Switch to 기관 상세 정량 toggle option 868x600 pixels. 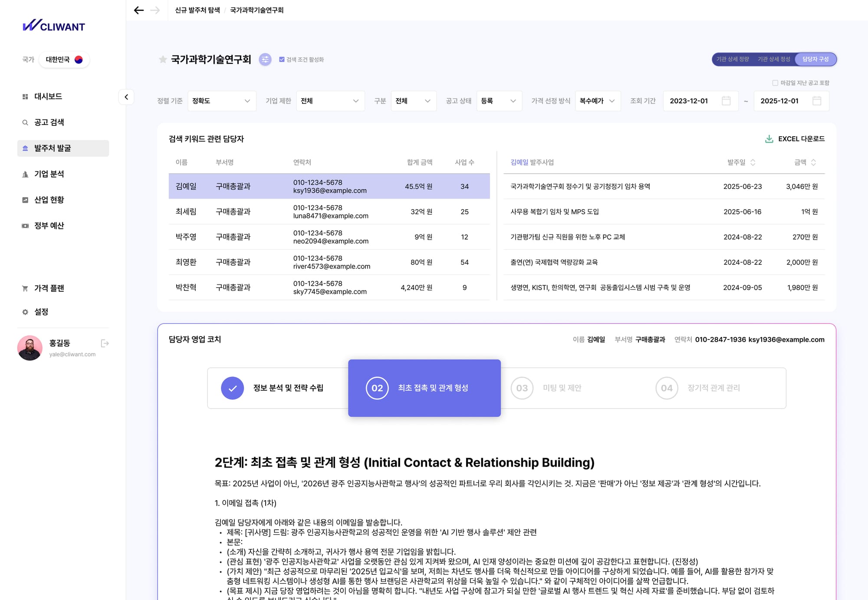[x=733, y=59]
